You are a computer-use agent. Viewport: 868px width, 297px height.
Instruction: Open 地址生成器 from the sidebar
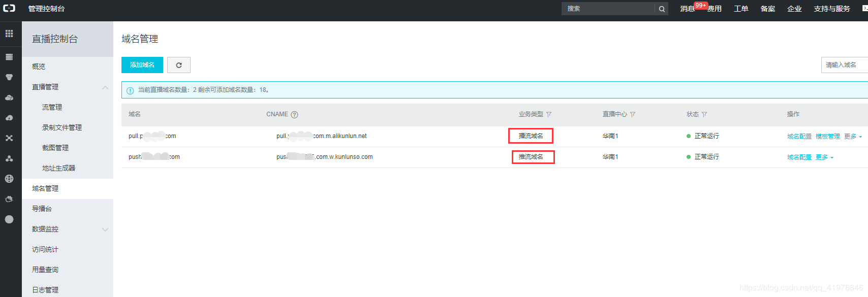pyautogui.click(x=58, y=168)
